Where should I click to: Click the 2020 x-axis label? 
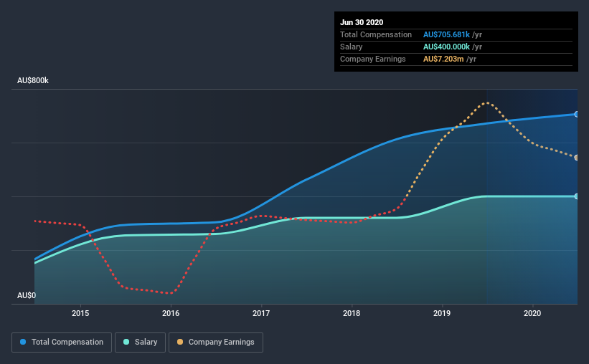[x=532, y=313]
